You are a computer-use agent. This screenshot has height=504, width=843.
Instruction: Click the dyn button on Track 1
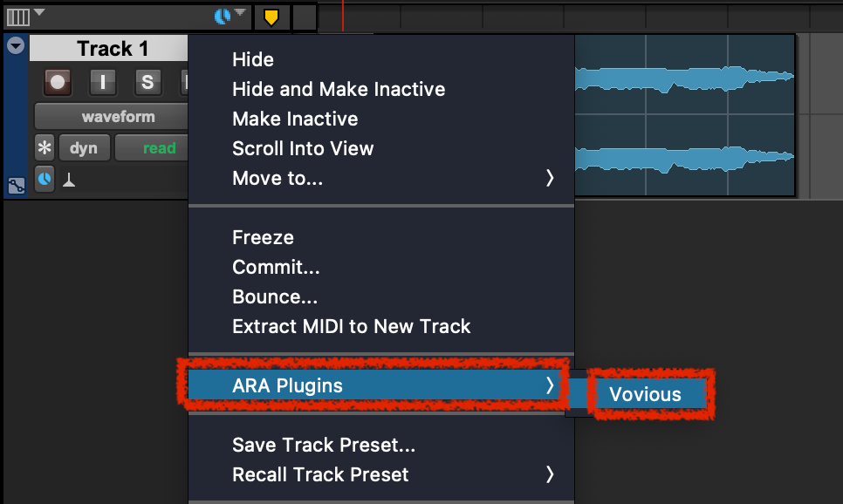tap(84, 148)
